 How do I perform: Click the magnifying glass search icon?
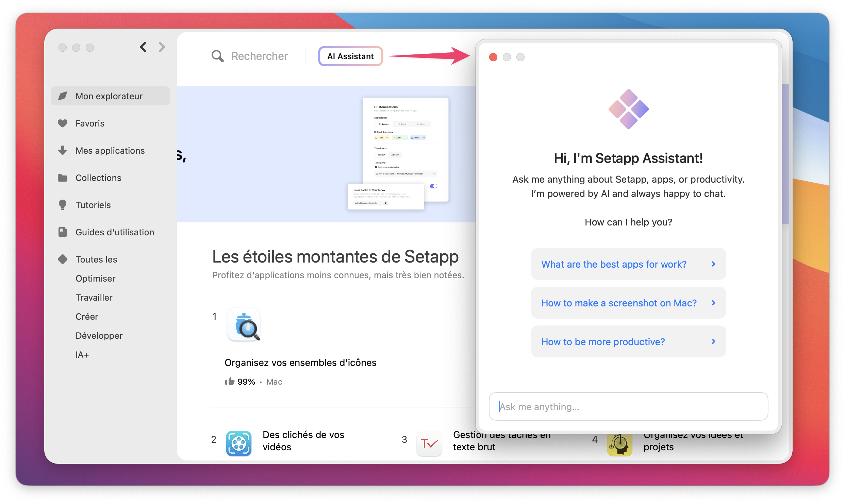(x=218, y=56)
